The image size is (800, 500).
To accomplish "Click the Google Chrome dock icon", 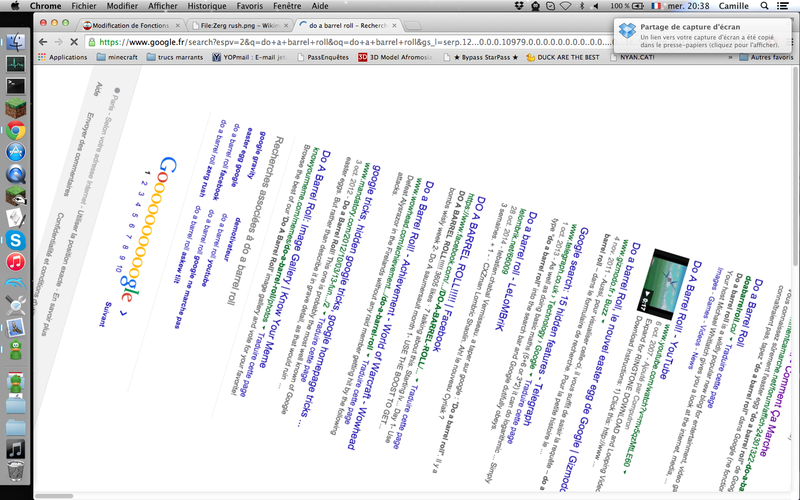I will tap(16, 131).
